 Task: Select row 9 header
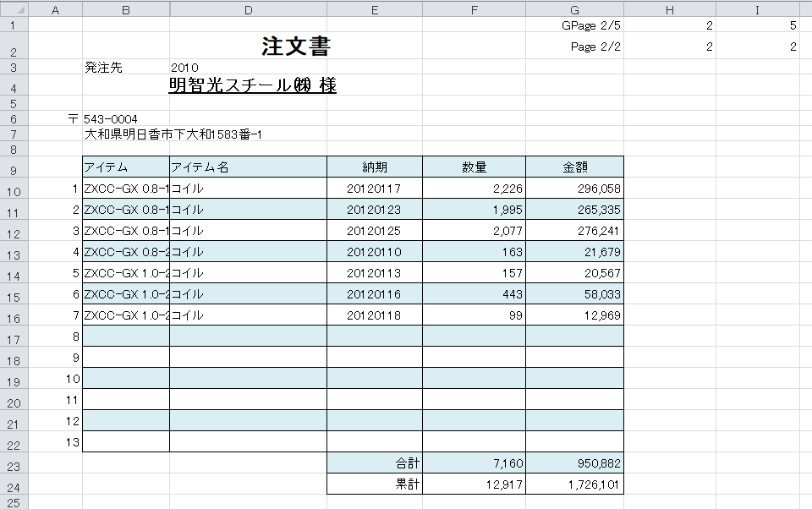coord(14,167)
